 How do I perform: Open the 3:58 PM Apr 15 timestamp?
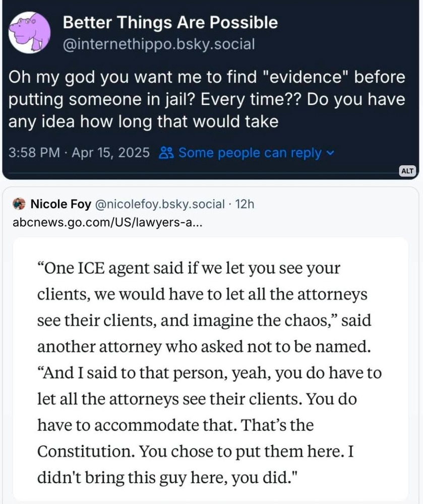coord(79,152)
